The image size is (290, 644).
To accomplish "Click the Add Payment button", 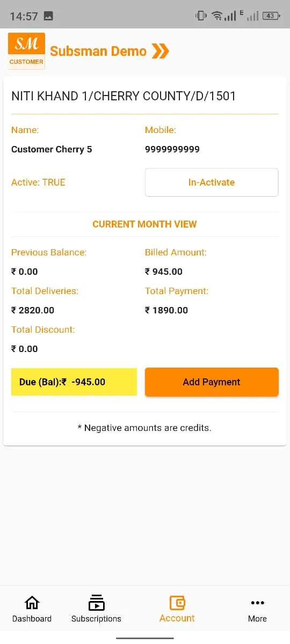I will pos(212,382).
